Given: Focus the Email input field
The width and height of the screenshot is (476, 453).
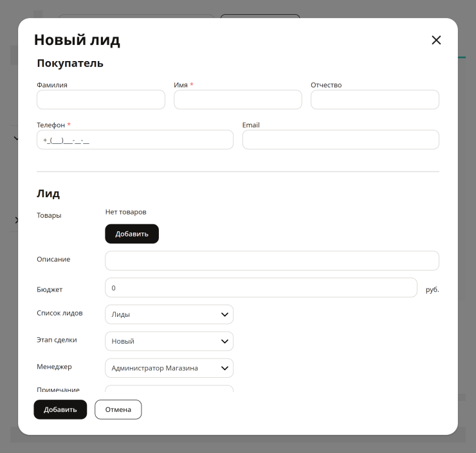Looking at the screenshot, I should (x=341, y=140).
